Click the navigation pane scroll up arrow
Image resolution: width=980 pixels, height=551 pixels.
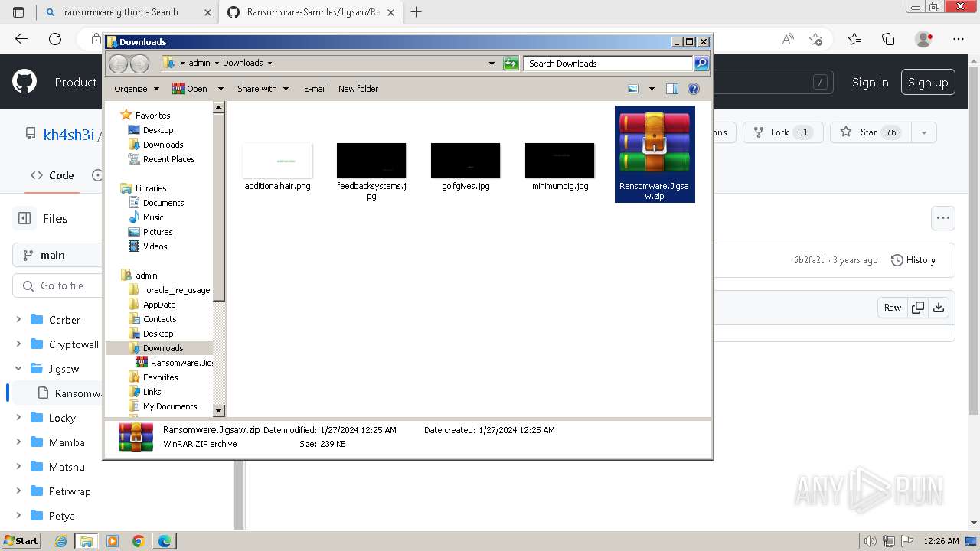click(218, 107)
